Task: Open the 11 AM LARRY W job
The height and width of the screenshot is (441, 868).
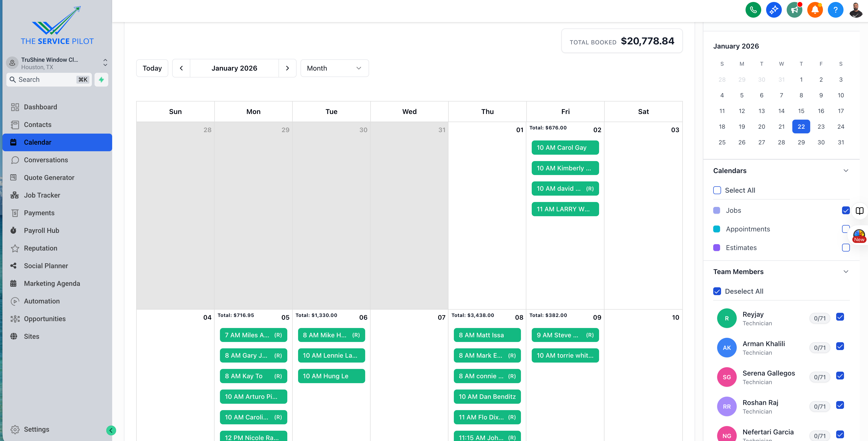Action: pyautogui.click(x=565, y=209)
